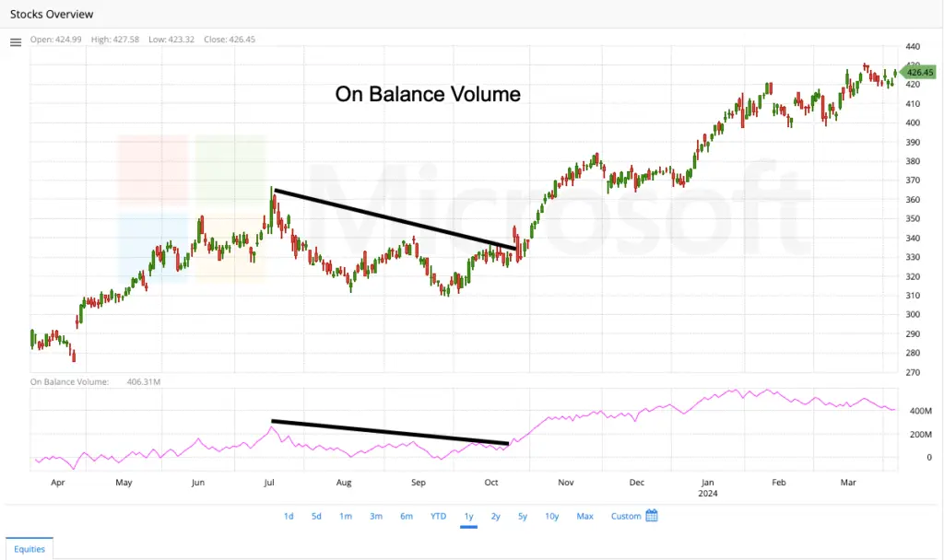Click the Jan 2024 axis label

707,488
